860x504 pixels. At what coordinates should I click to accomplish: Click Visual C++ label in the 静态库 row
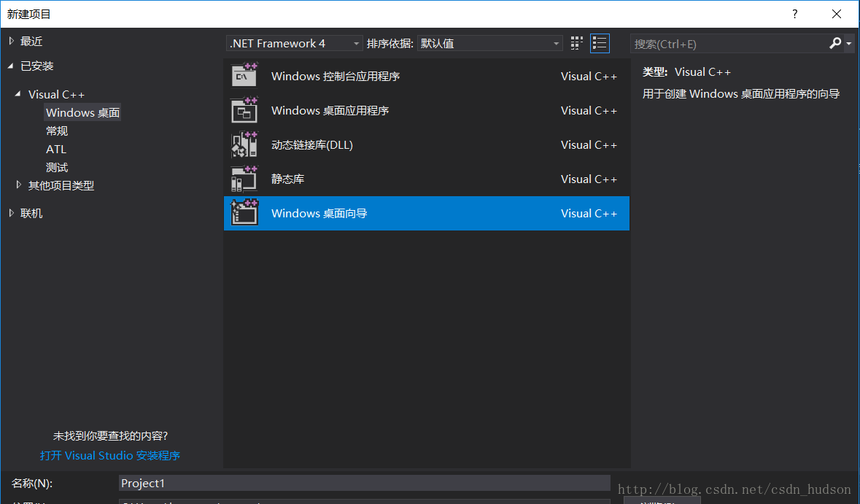coord(589,179)
